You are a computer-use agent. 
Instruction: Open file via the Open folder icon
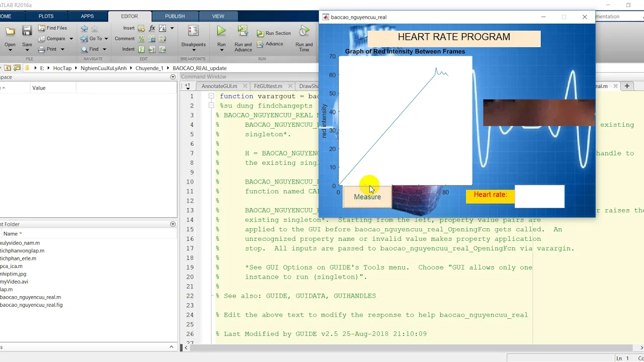(10, 32)
